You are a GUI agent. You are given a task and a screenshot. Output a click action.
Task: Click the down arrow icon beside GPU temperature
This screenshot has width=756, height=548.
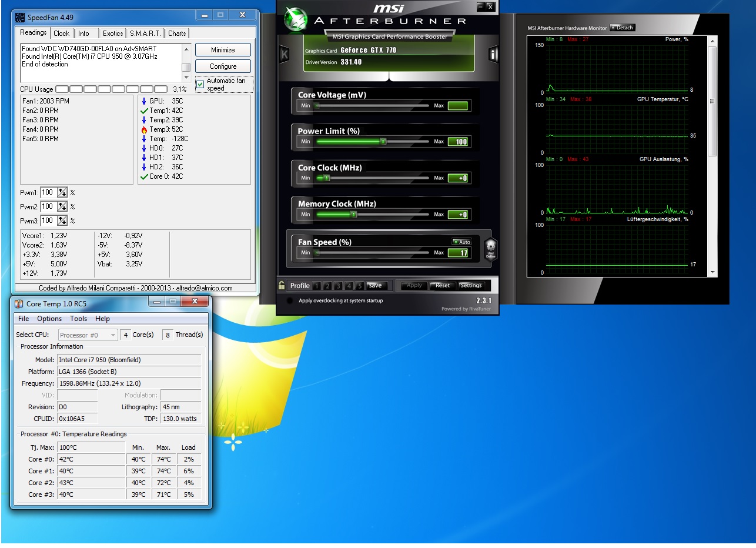coord(144,101)
